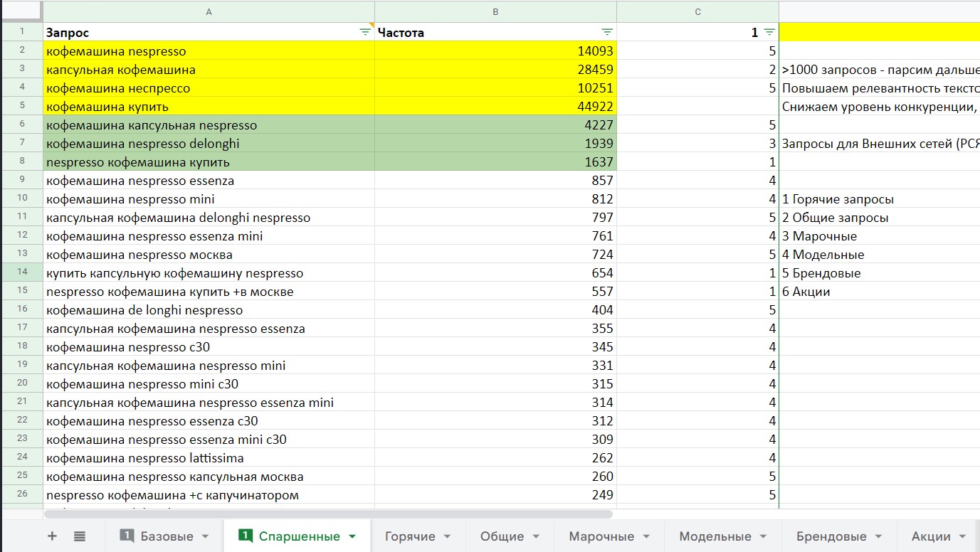This screenshot has width=980, height=552.
Task: Click the horizontal scrollbar thumb
Action: tap(328, 514)
